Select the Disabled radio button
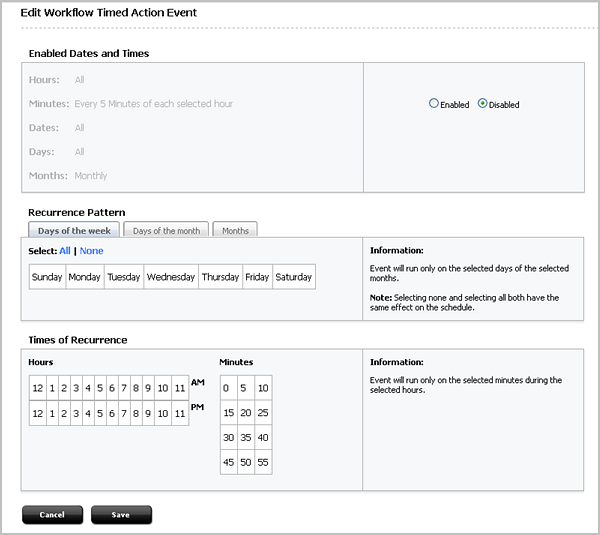 [482, 103]
